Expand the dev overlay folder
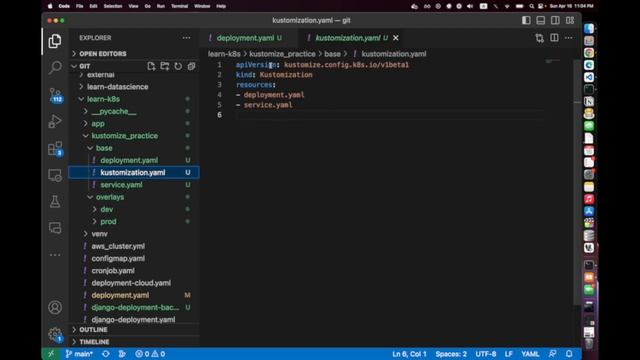Screen dimensions: 640x360 click(107, 209)
